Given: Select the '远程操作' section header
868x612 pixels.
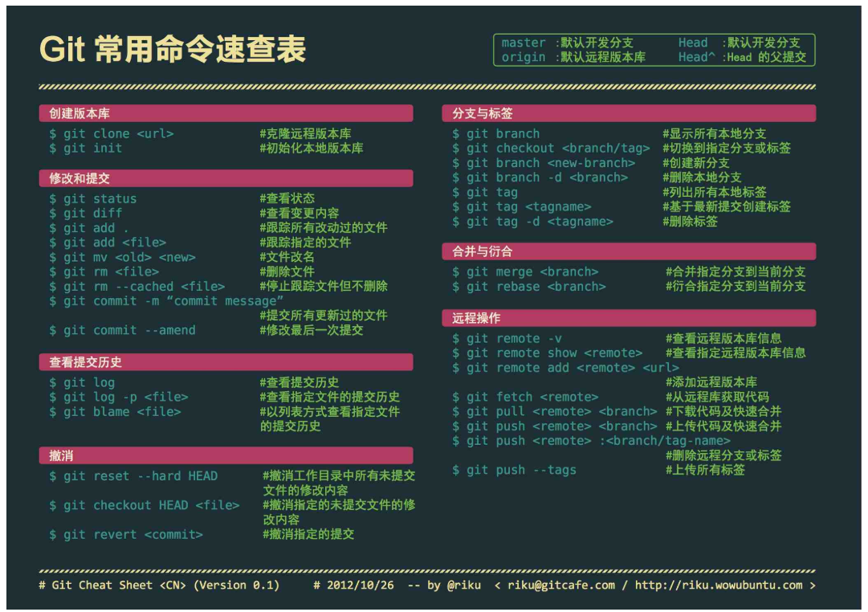Looking at the screenshot, I should click(x=629, y=318).
